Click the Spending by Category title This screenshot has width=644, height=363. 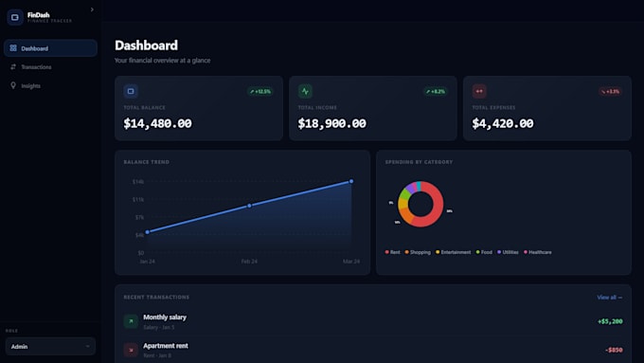point(419,162)
